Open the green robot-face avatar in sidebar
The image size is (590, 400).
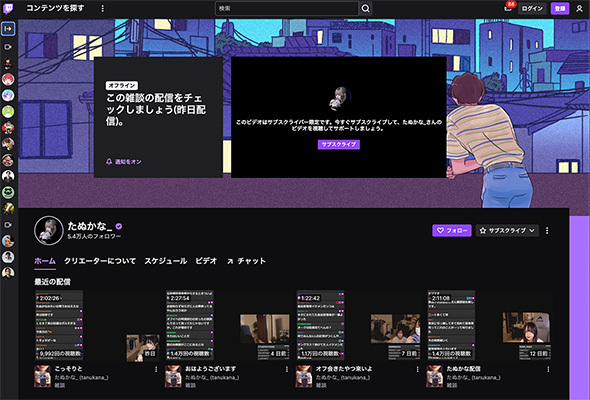click(8, 192)
